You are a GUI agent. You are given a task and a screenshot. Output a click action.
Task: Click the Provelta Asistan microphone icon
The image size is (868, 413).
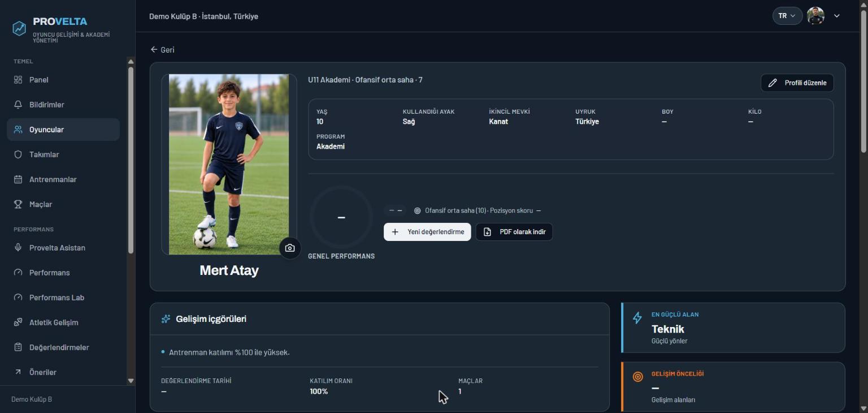(18, 248)
